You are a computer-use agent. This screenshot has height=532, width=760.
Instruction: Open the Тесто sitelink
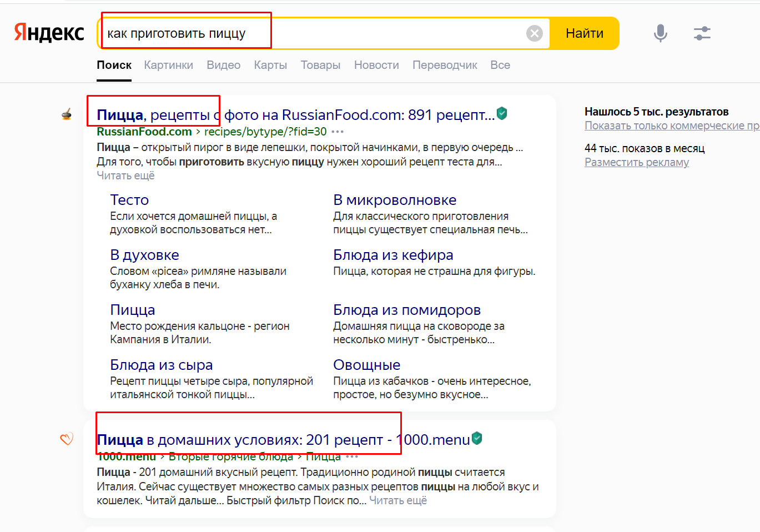pyautogui.click(x=129, y=200)
